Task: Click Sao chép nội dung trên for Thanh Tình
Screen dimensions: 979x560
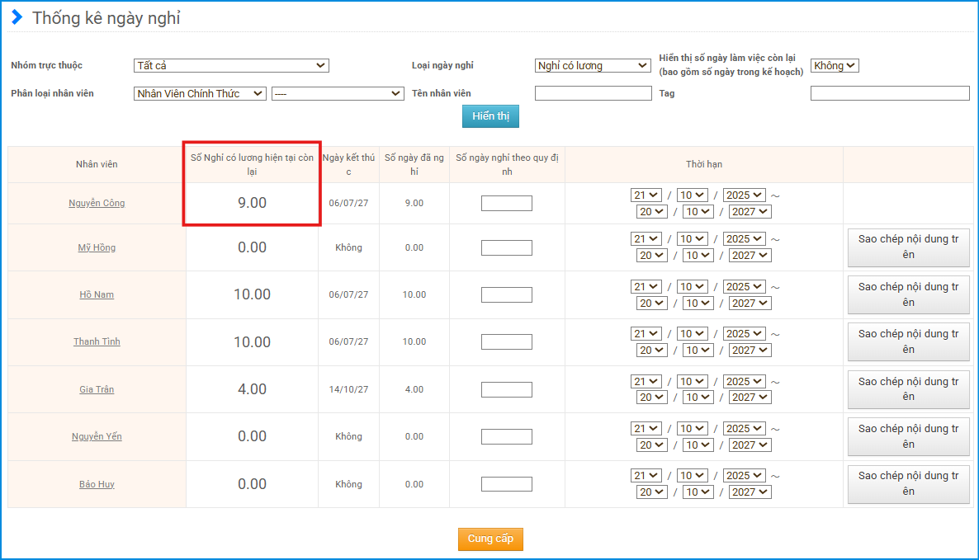Action: click(908, 341)
